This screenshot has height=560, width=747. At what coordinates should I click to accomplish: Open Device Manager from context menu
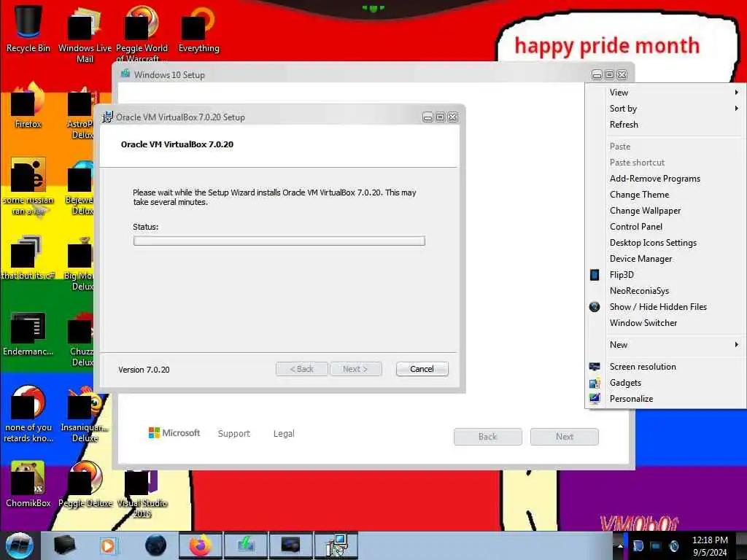(665, 259)
